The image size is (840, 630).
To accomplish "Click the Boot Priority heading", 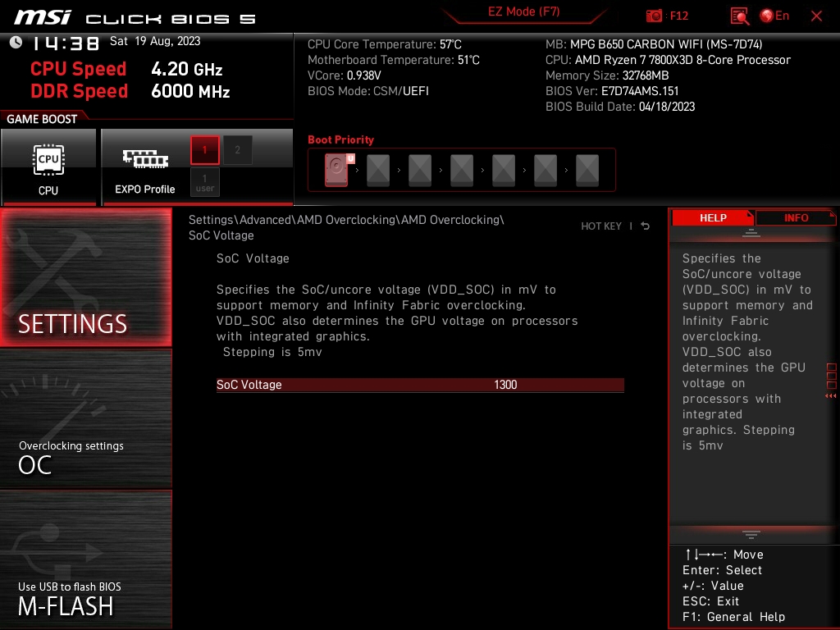I will (x=340, y=139).
